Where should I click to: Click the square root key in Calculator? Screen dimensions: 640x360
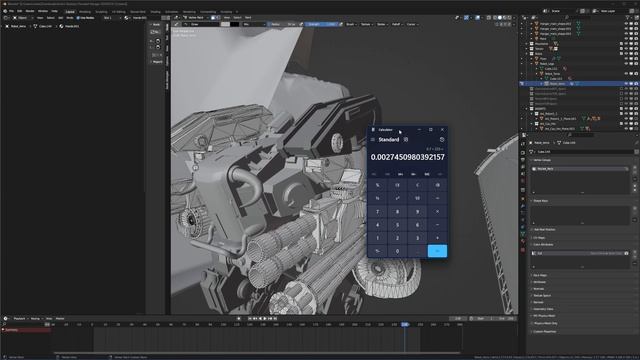[417, 198]
